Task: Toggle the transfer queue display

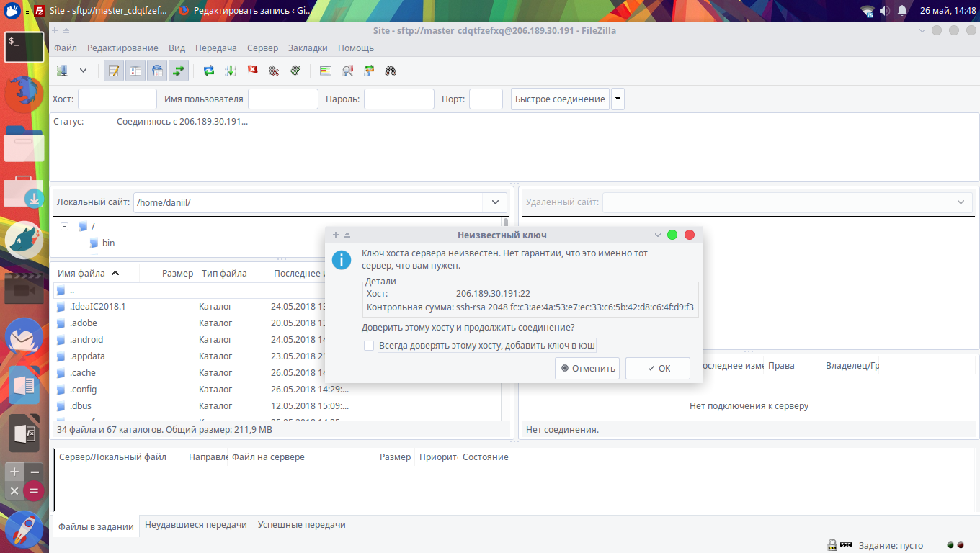Action: click(179, 71)
